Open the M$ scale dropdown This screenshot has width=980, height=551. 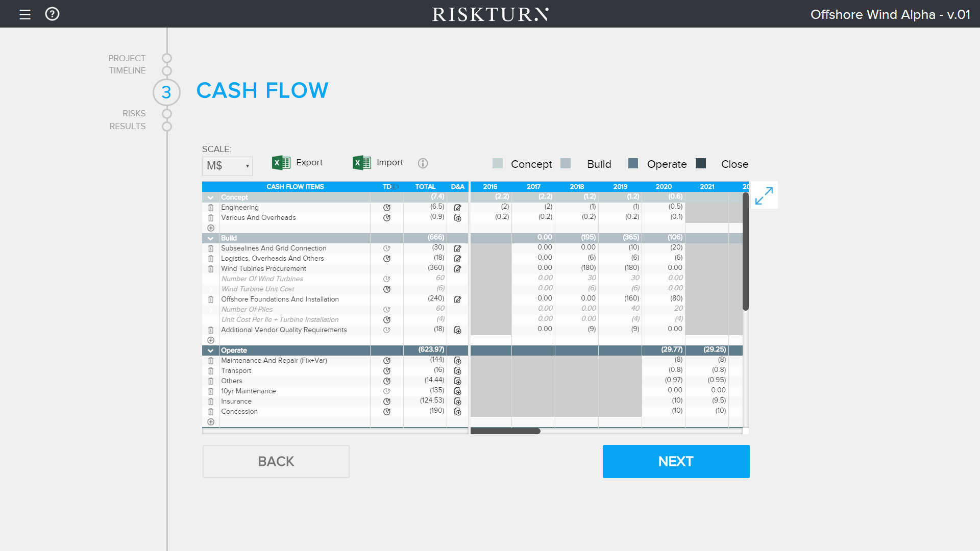click(227, 166)
